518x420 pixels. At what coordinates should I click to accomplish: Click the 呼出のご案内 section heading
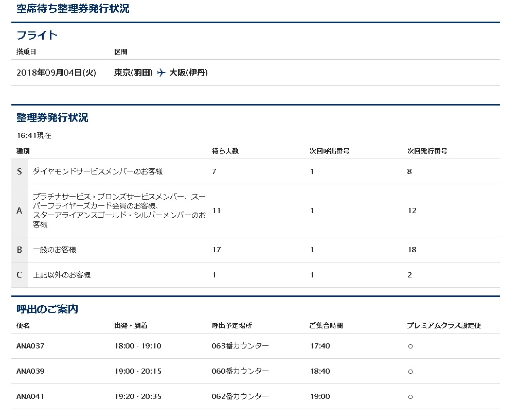(47, 309)
